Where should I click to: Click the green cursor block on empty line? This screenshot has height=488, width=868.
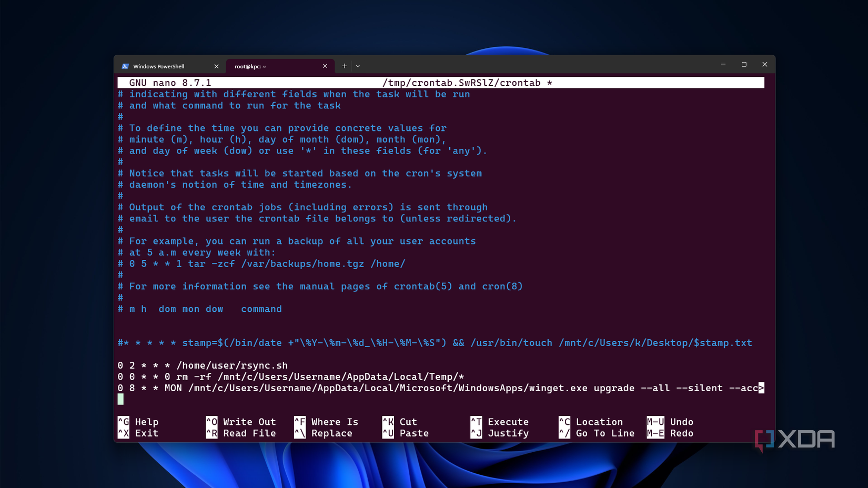120,400
